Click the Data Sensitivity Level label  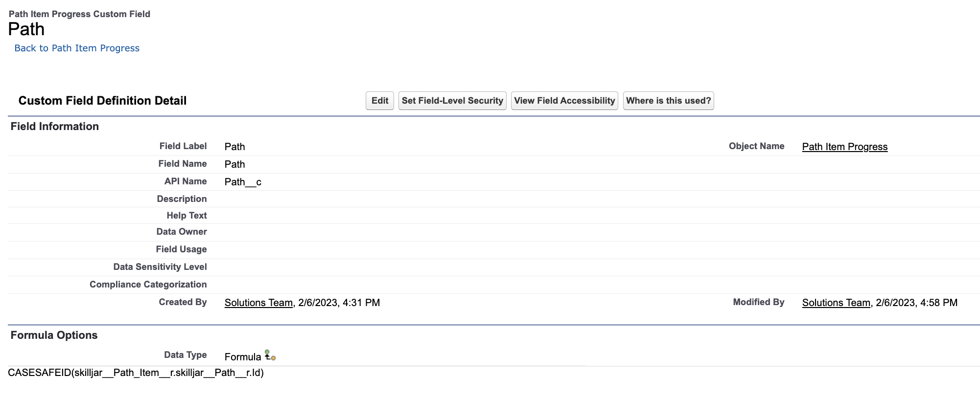click(160, 267)
